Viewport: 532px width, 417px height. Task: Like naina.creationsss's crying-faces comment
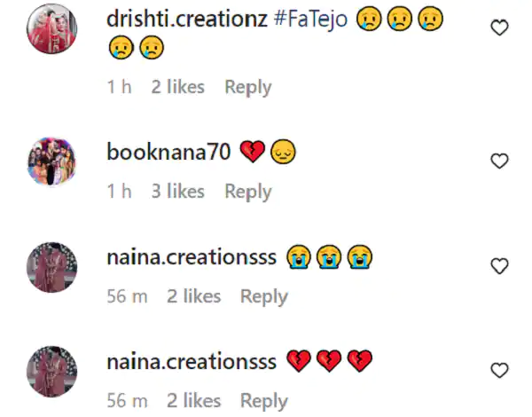(500, 266)
